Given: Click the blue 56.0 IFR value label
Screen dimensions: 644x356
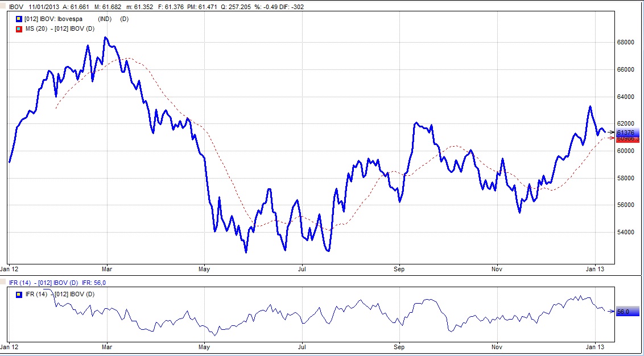Looking at the screenshot, I should point(628,312).
